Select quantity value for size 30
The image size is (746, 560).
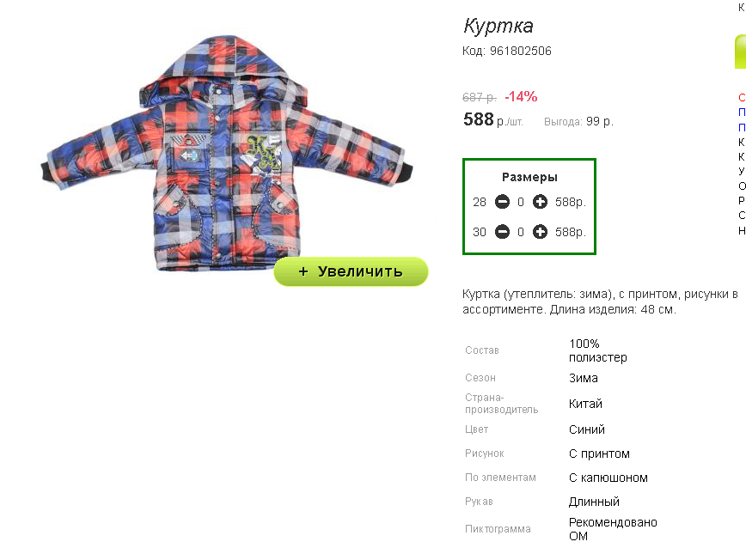521,232
